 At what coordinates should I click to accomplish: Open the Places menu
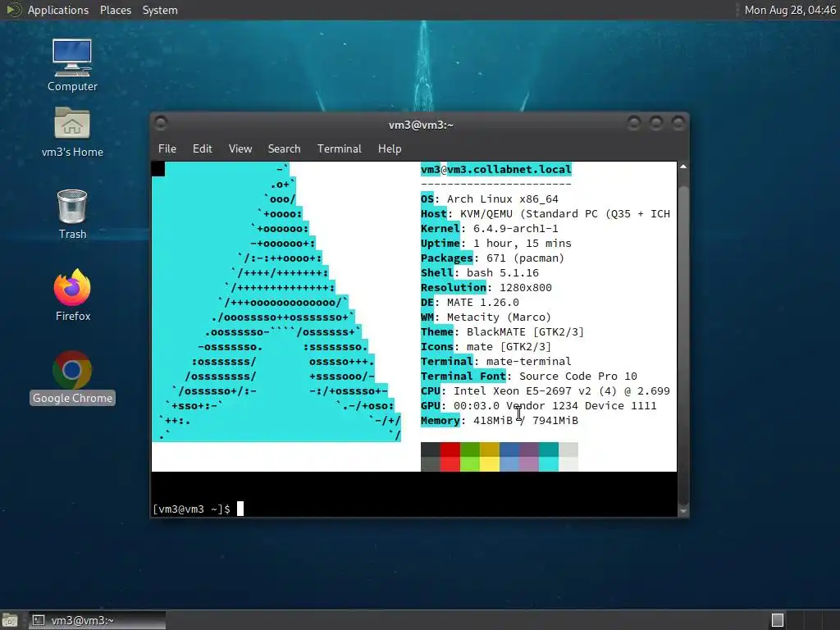point(115,10)
